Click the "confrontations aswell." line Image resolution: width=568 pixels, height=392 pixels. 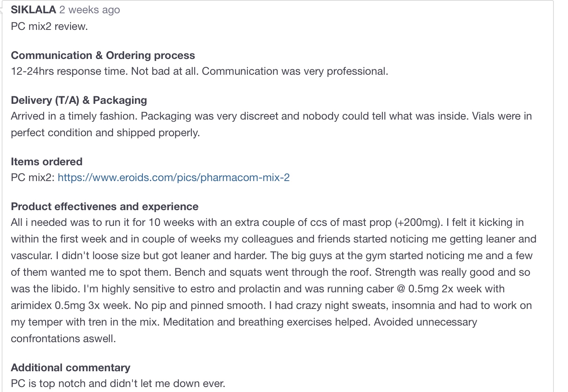[x=64, y=338]
